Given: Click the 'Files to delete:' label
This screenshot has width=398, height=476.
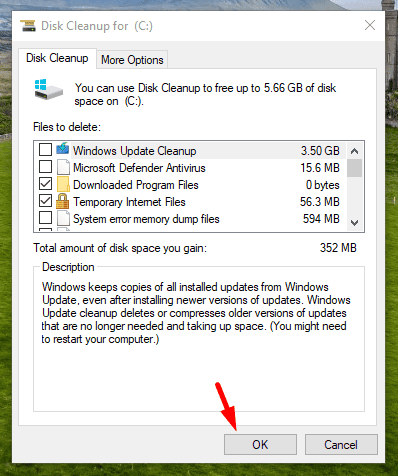Looking at the screenshot, I should pos(67,127).
